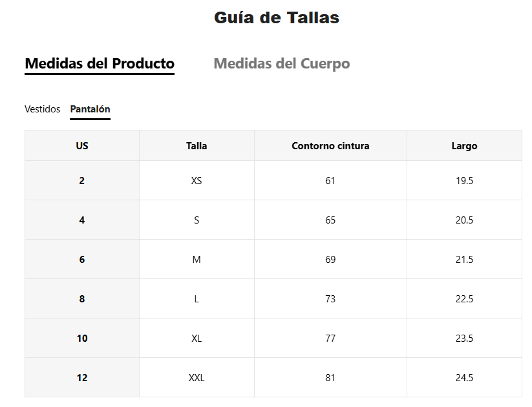Screen dimensions: 532x407
Task: Click the waist value 73 cell
Action: pyautogui.click(x=330, y=298)
